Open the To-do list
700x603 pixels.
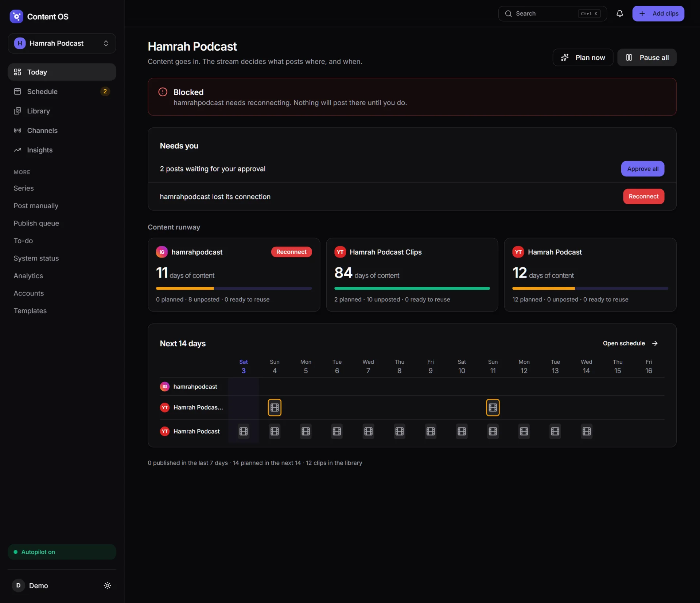[23, 241]
